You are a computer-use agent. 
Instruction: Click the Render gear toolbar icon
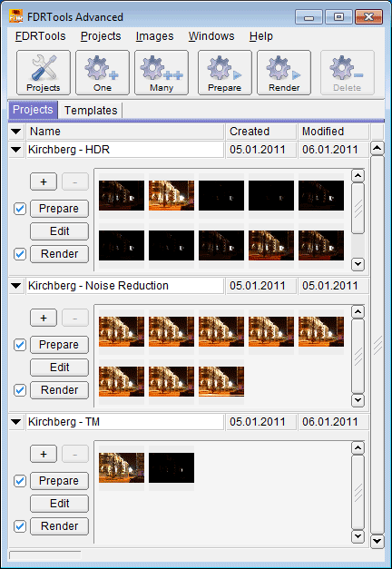(x=284, y=73)
